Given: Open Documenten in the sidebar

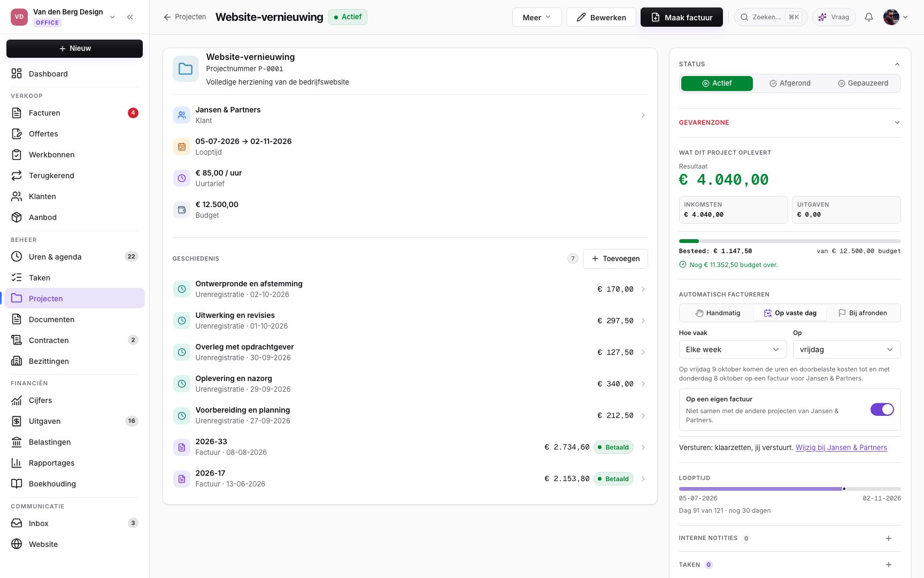Looking at the screenshot, I should pos(75,320).
